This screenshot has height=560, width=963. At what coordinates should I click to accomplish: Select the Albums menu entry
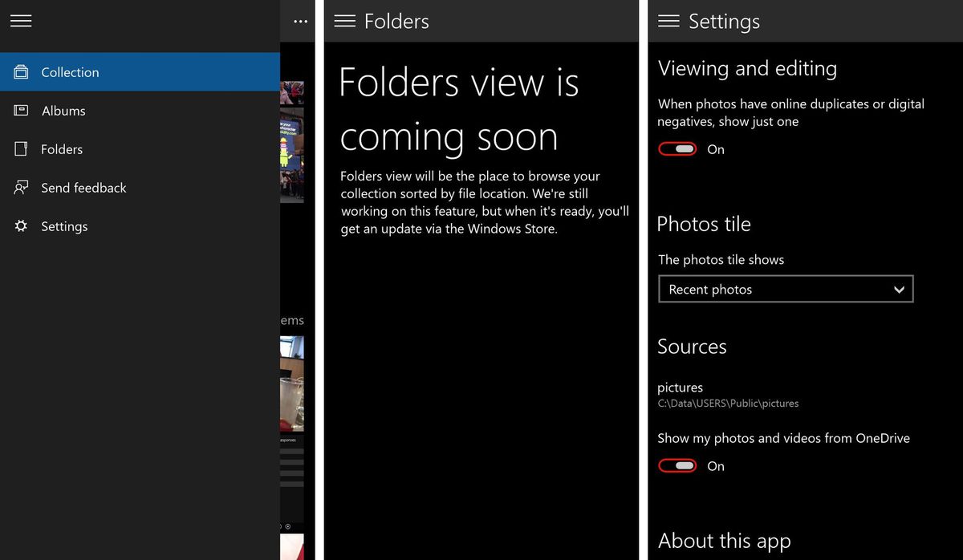click(63, 111)
